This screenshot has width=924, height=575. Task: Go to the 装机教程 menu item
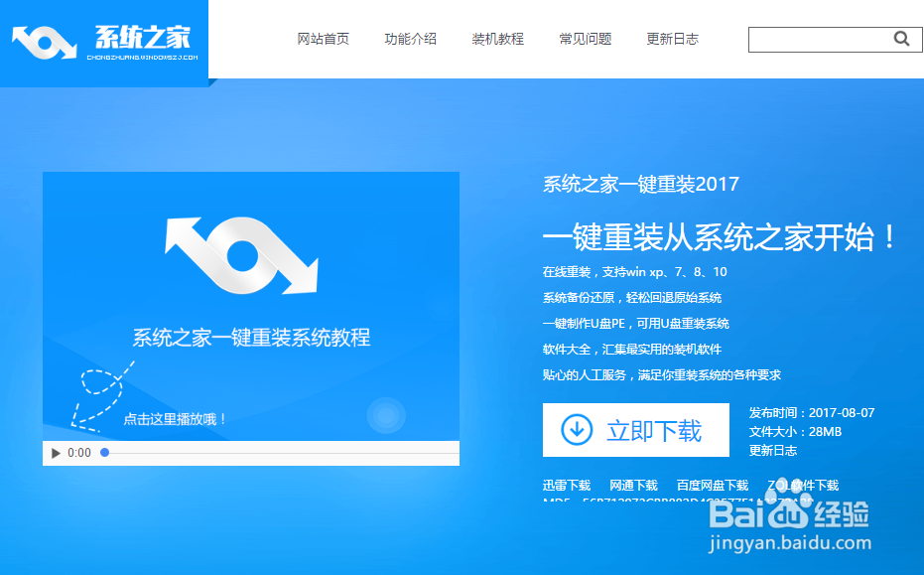coord(497,39)
